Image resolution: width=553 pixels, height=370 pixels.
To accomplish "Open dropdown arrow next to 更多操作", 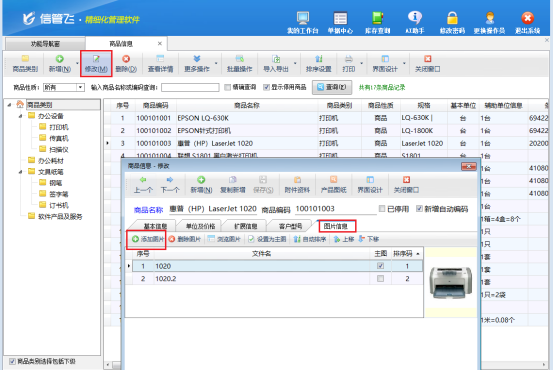I will coord(216,63).
